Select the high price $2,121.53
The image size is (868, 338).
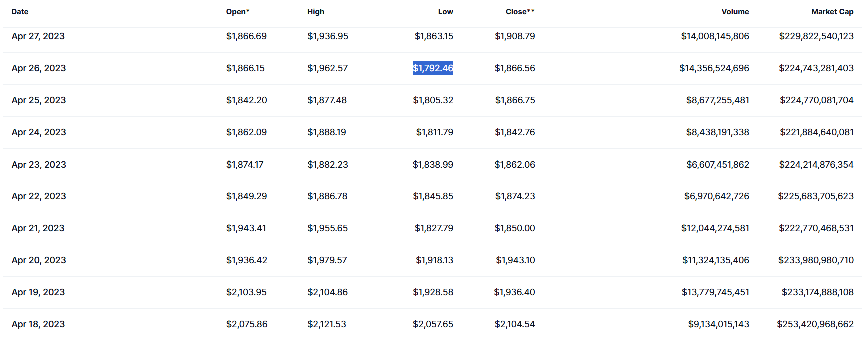click(x=327, y=324)
